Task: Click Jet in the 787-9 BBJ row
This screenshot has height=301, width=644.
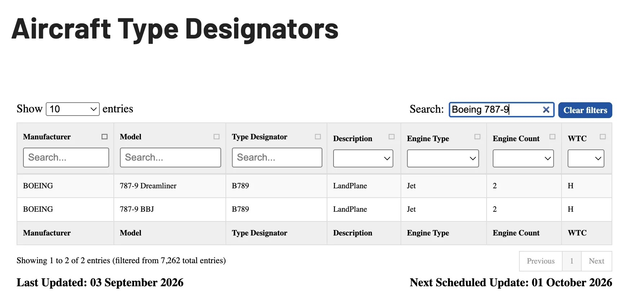Action: coord(411,209)
